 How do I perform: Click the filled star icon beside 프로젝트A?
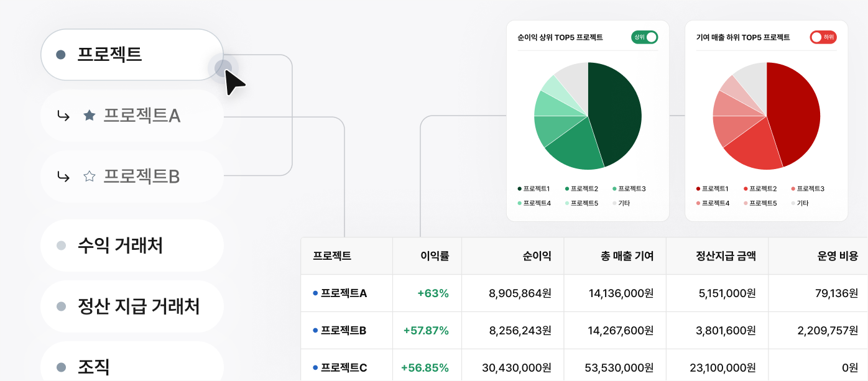tap(90, 116)
